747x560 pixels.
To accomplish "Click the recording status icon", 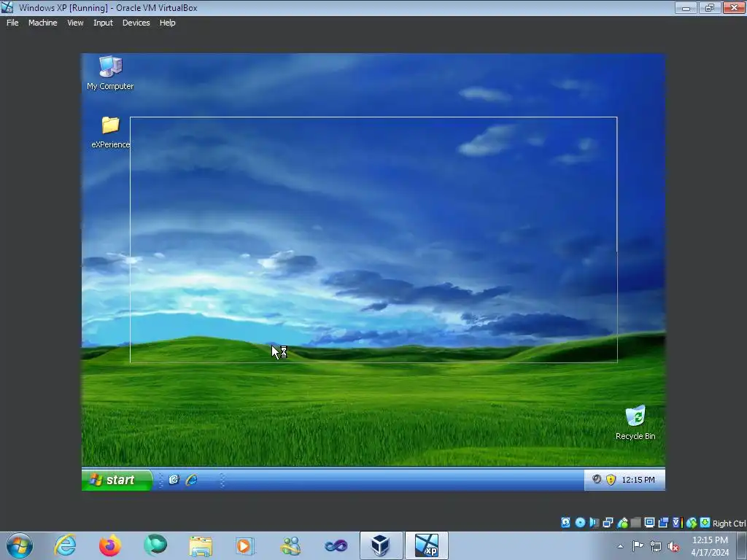I will (663, 522).
